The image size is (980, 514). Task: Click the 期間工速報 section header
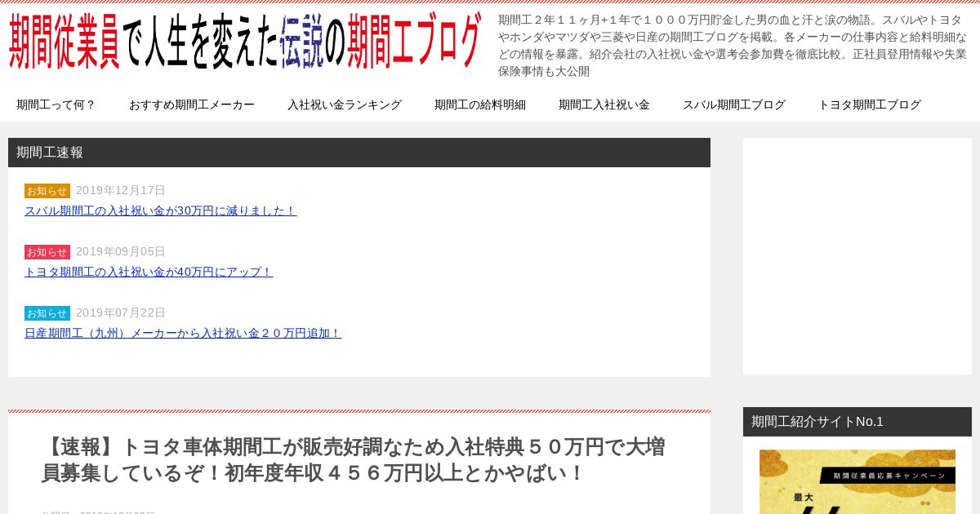359,153
